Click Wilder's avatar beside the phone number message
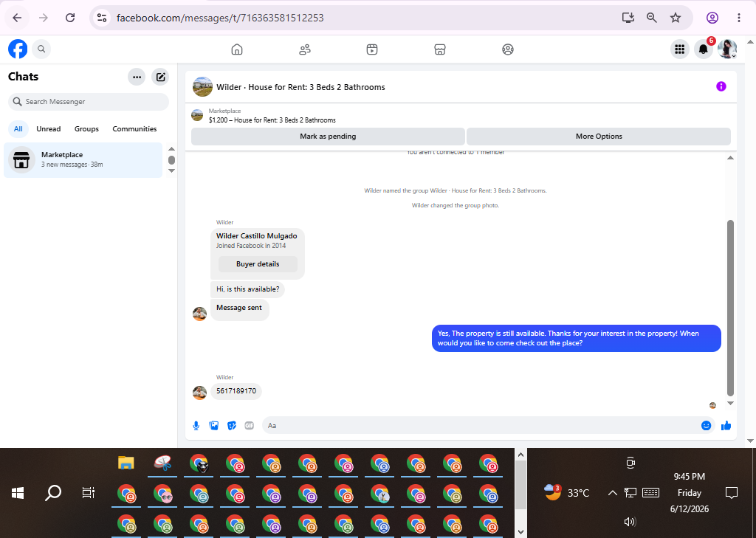 click(x=199, y=393)
